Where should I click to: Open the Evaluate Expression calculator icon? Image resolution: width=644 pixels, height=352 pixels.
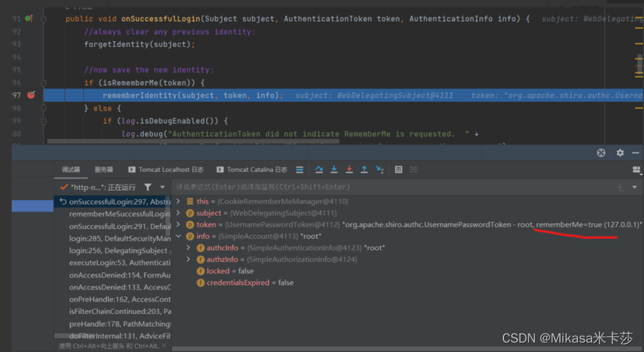(399, 169)
